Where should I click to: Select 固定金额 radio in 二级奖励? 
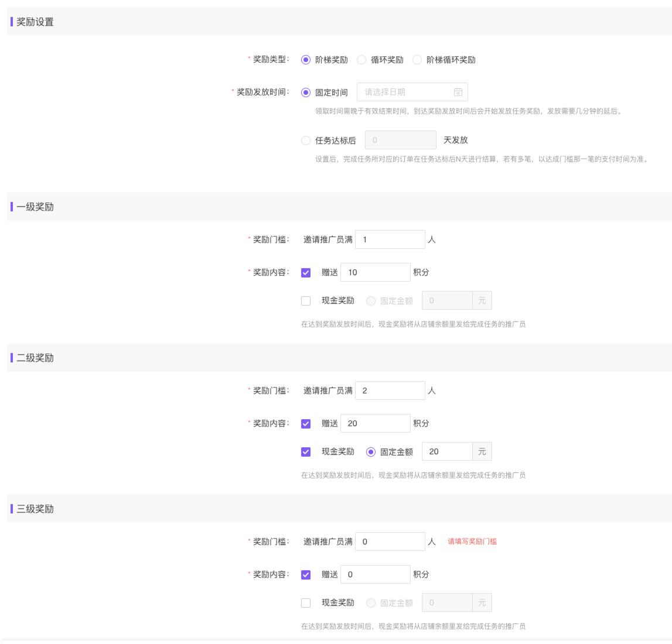click(x=371, y=452)
